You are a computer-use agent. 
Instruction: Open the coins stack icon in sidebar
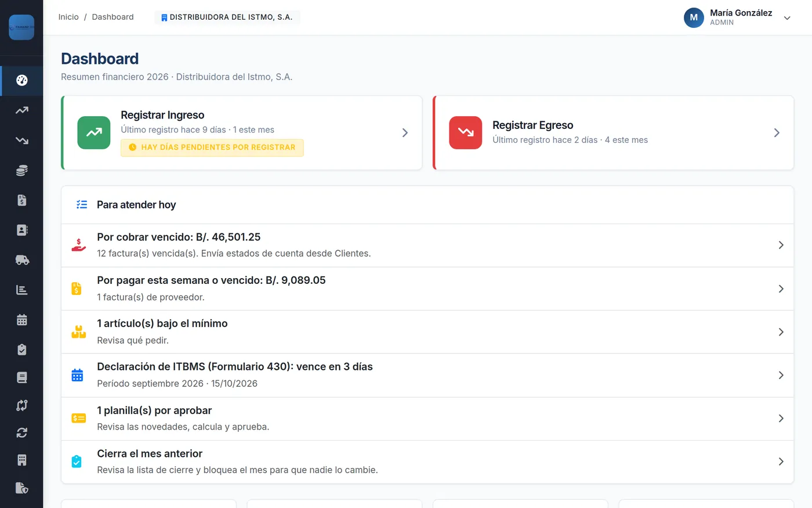coord(22,170)
